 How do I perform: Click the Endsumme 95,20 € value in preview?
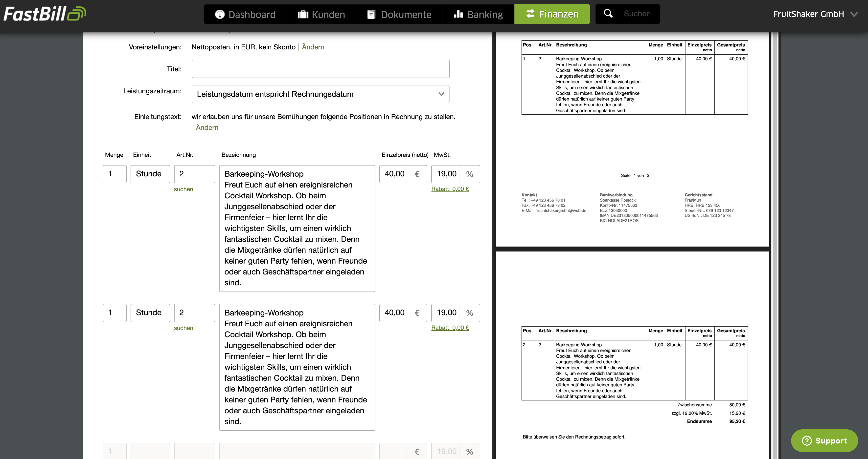[737, 421]
